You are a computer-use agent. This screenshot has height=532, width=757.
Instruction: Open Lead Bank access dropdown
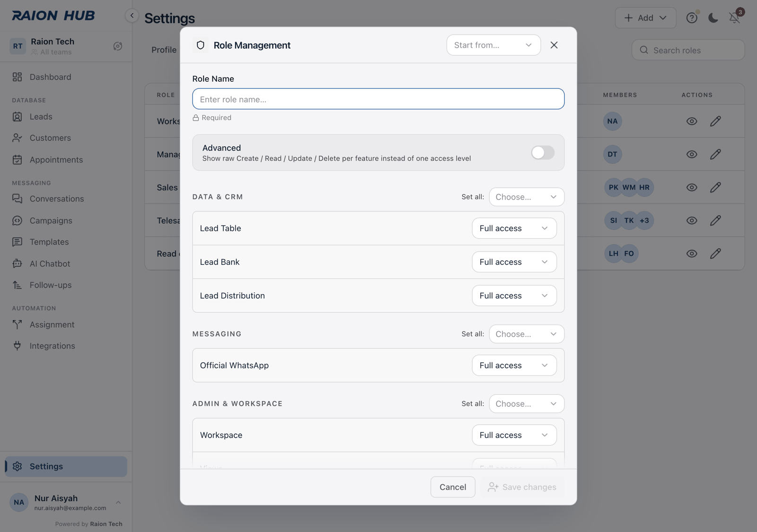[x=514, y=262]
